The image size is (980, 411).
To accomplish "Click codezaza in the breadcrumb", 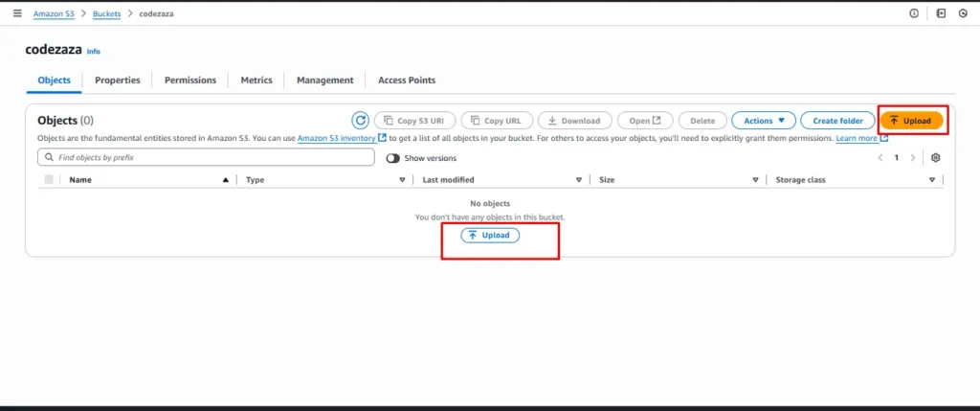I will coord(156,13).
